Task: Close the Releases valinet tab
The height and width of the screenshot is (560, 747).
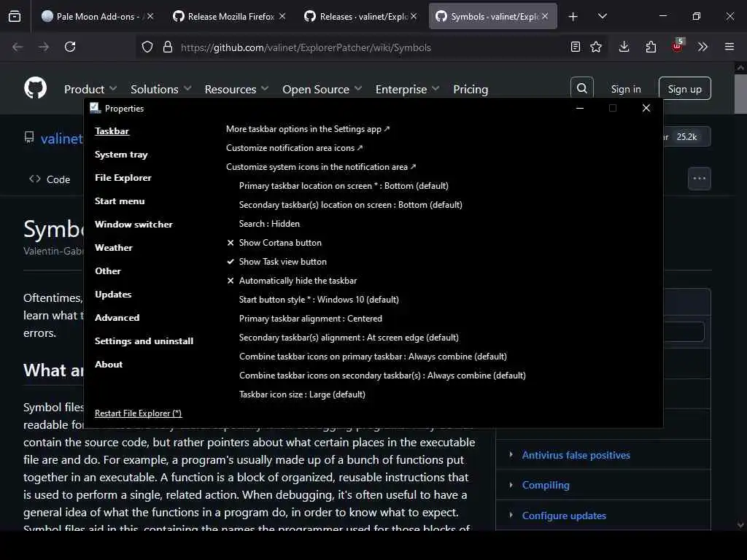Action: click(x=414, y=16)
